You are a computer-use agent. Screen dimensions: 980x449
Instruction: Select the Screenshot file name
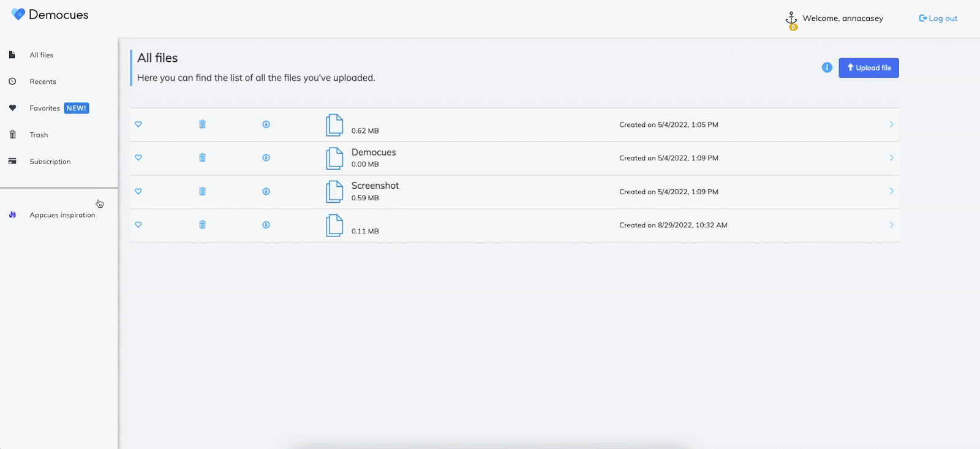pos(375,186)
